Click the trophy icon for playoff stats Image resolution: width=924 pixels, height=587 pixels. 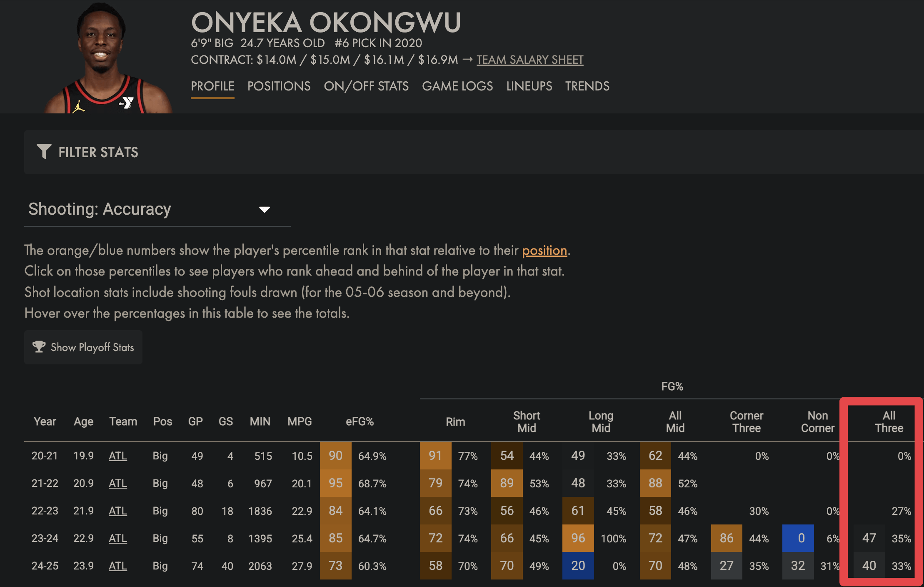pyautogui.click(x=39, y=347)
